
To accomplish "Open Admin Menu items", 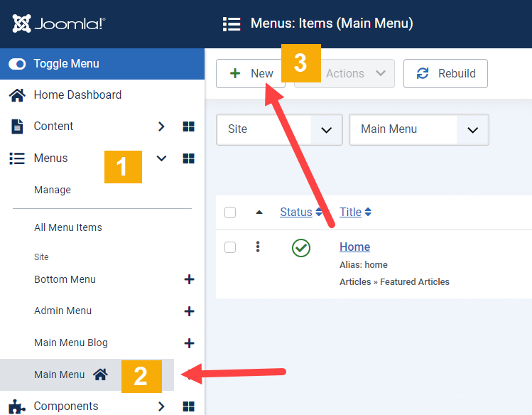I will (x=63, y=311).
